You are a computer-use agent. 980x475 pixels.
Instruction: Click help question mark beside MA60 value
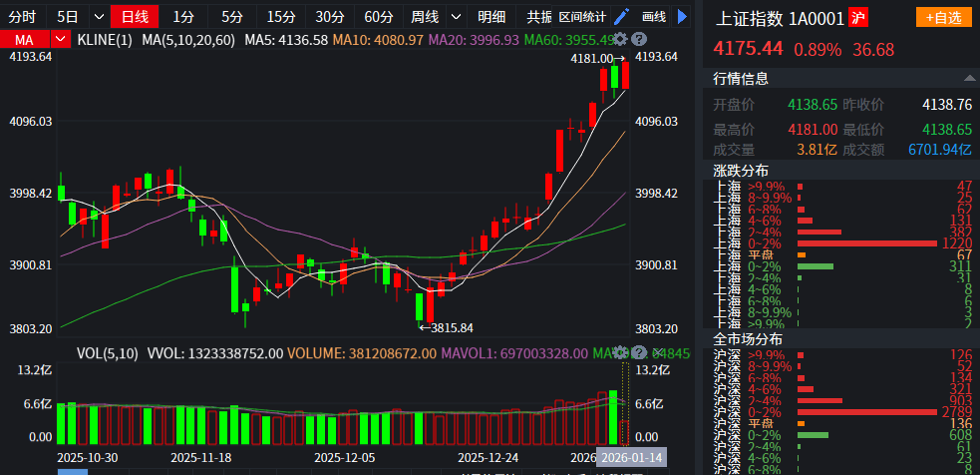click(639, 39)
